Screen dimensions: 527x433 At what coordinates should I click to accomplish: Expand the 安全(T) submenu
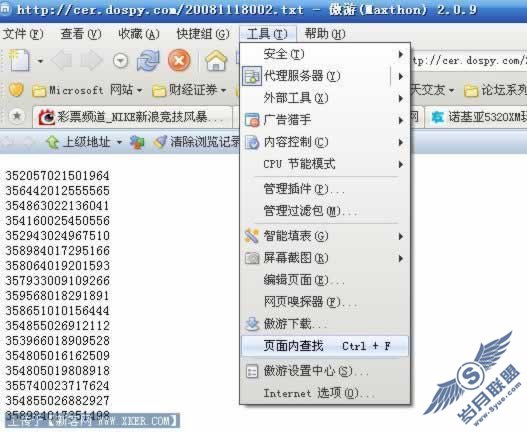(x=325, y=54)
